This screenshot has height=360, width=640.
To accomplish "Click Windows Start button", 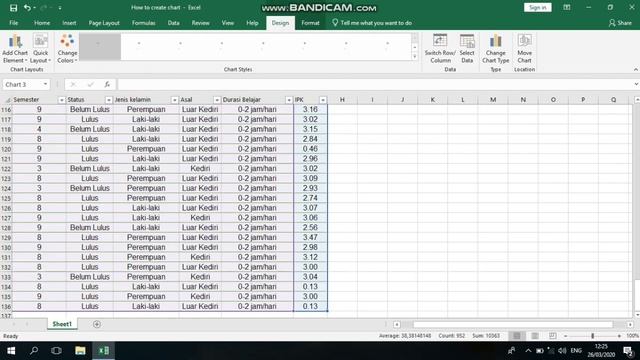I will [11, 351].
